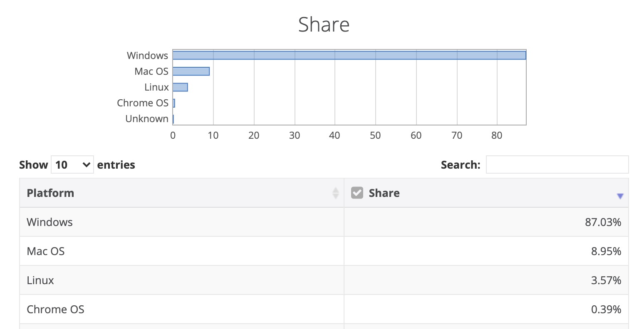Click the Windows bar in the chart
Image resolution: width=644 pixels, height=329 pixels.
(349, 55)
